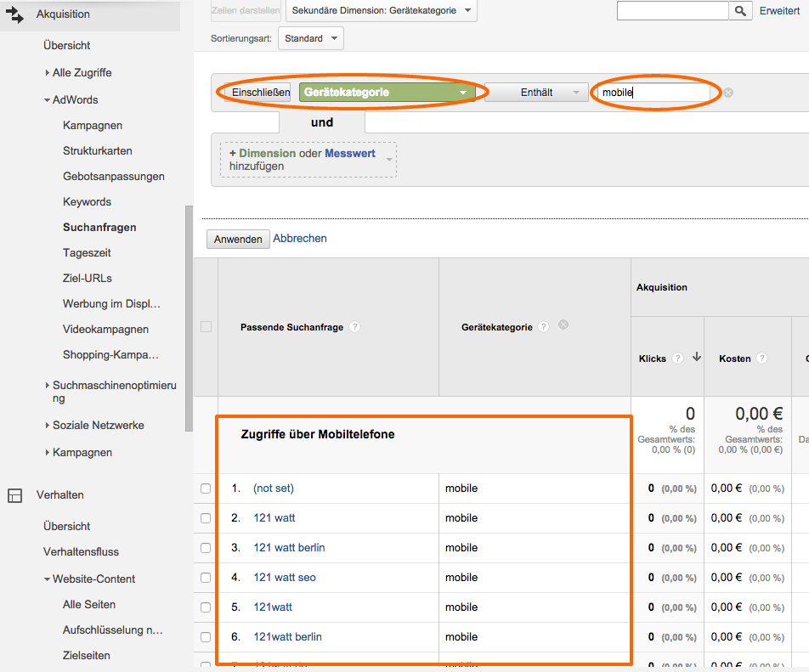The image size is (809, 672).
Task: Click the Akquisition arrows icon in sidebar
Action: [14, 14]
